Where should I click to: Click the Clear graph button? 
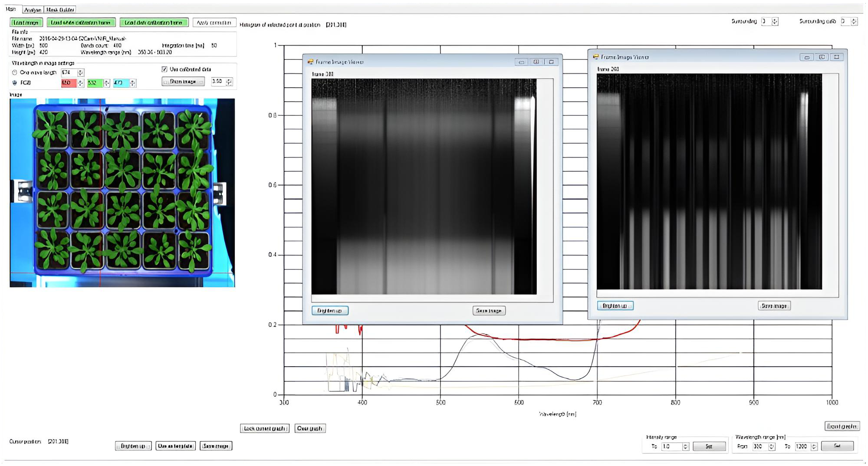[x=310, y=428]
